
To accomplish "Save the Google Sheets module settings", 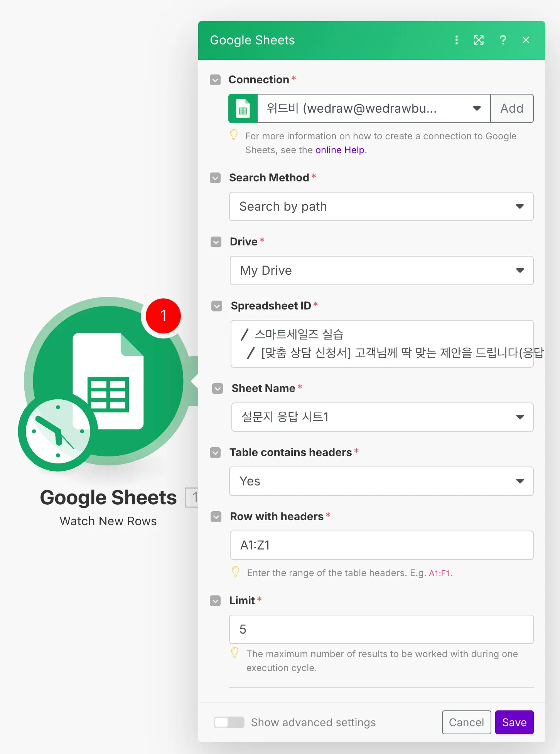I will pos(514,722).
